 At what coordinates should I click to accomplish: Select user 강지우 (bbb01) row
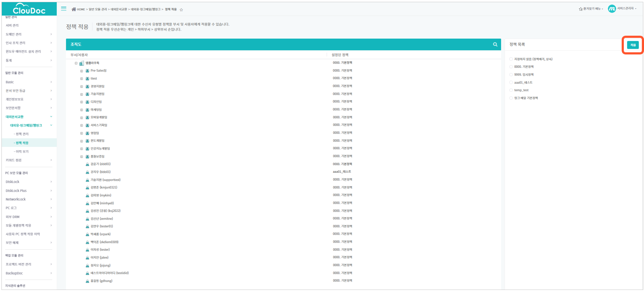100,172
